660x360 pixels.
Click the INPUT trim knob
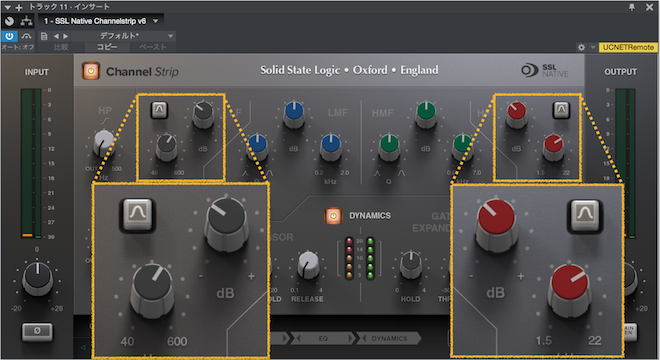(37, 278)
